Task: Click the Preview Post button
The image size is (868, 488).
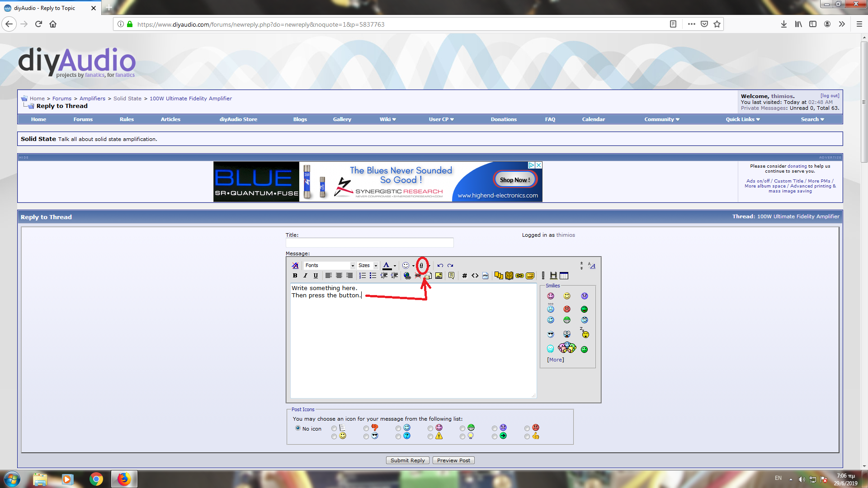Action: 453,460
